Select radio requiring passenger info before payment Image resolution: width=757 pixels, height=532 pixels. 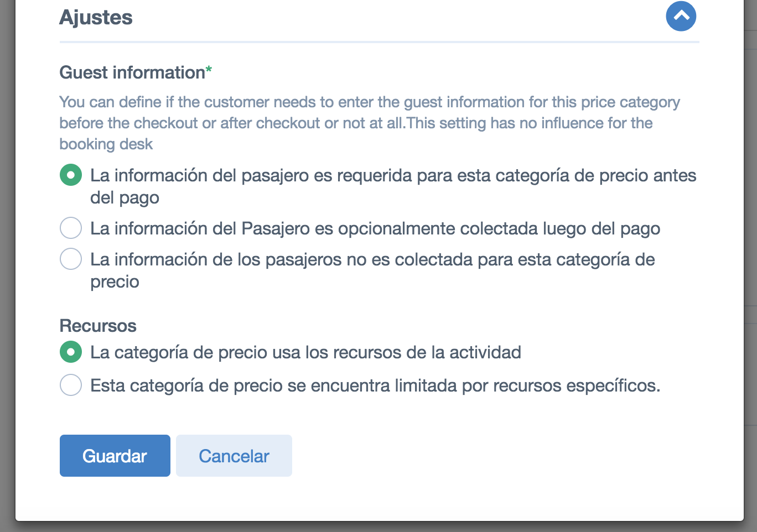point(71,175)
